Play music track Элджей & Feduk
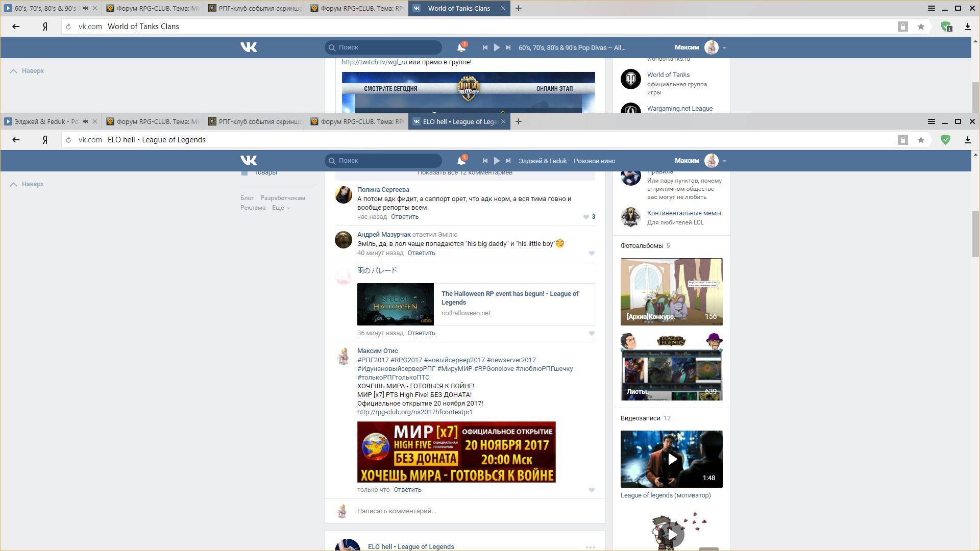This screenshot has height=551, width=980. tap(497, 161)
